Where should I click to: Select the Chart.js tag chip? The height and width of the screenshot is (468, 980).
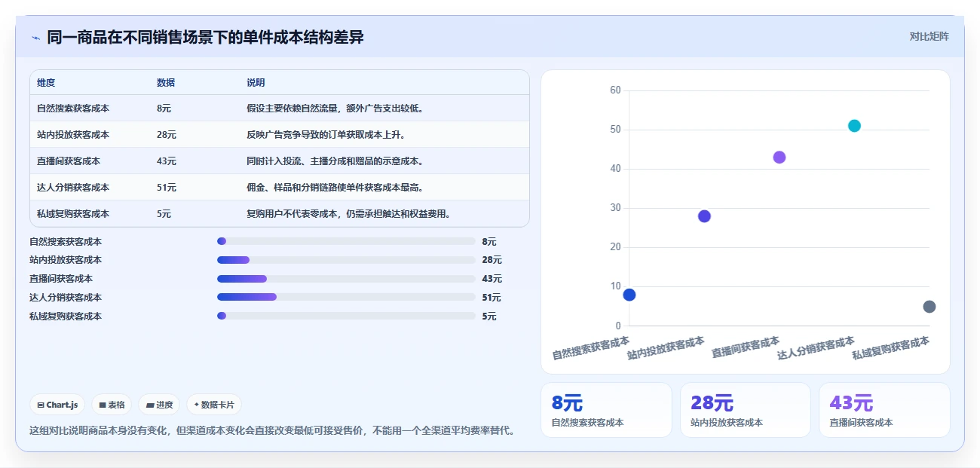(x=57, y=405)
